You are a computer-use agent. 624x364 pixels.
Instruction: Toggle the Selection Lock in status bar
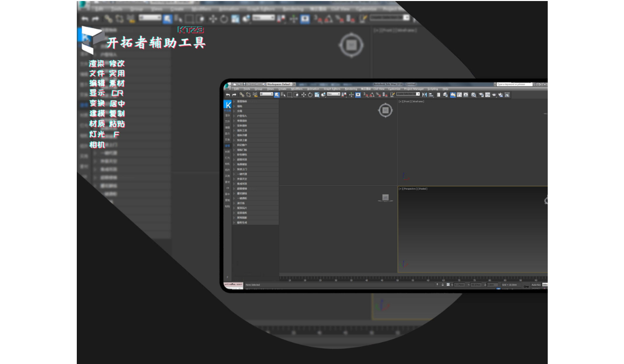tap(442, 285)
